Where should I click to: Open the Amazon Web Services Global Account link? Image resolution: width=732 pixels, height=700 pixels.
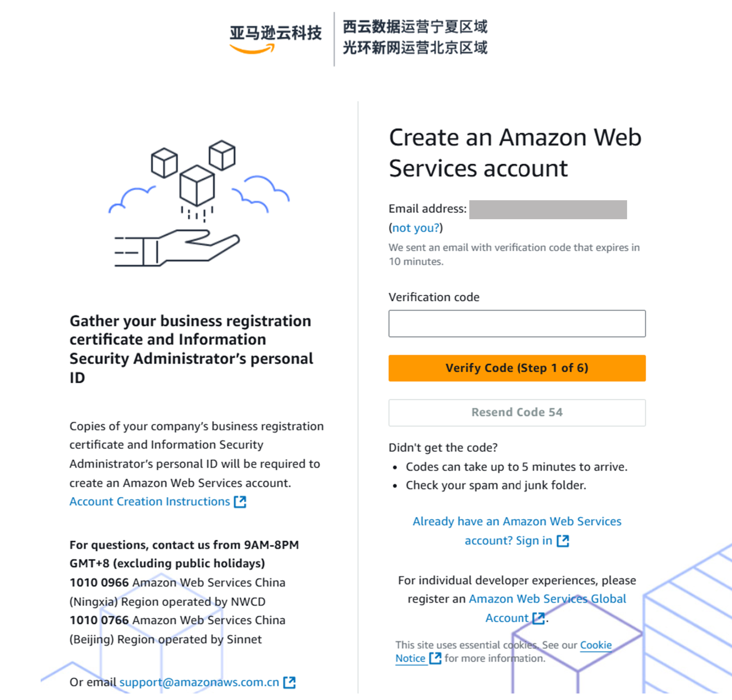click(x=547, y=608)
